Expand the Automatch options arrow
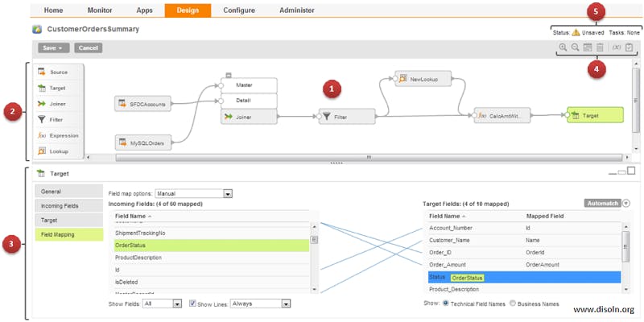 pos(626,204)
